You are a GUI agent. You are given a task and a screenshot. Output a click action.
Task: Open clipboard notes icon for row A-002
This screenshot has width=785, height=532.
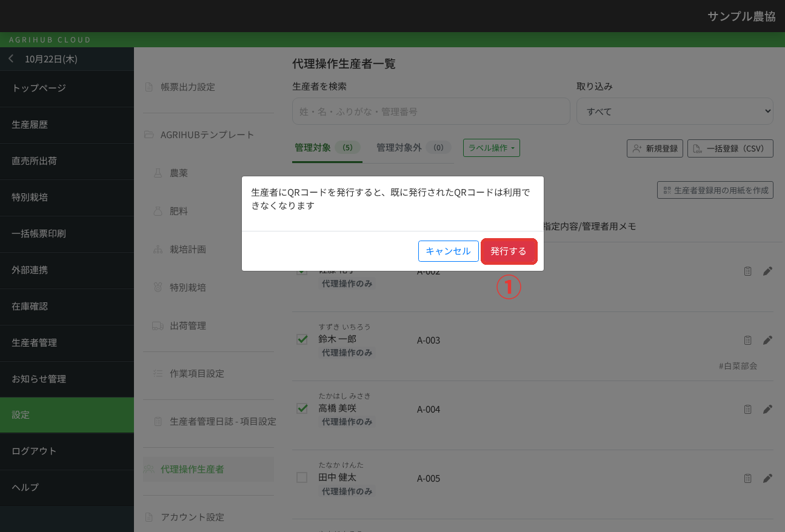point(747,271)
